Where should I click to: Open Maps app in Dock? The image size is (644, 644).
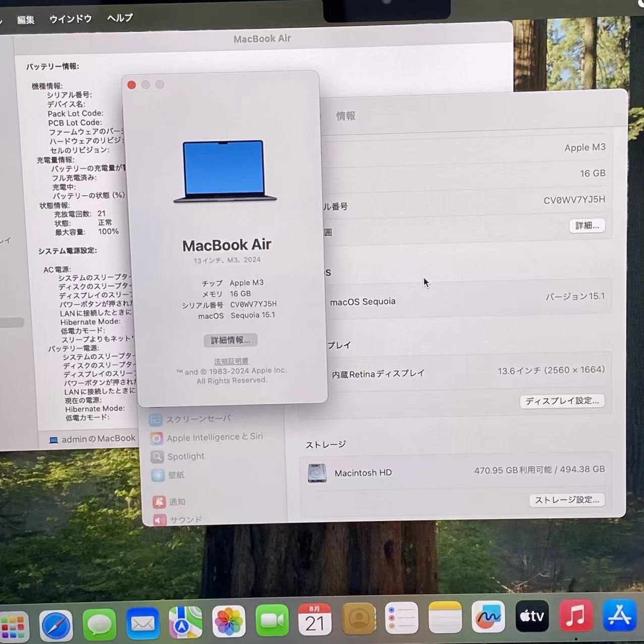[x=186, y=622]
